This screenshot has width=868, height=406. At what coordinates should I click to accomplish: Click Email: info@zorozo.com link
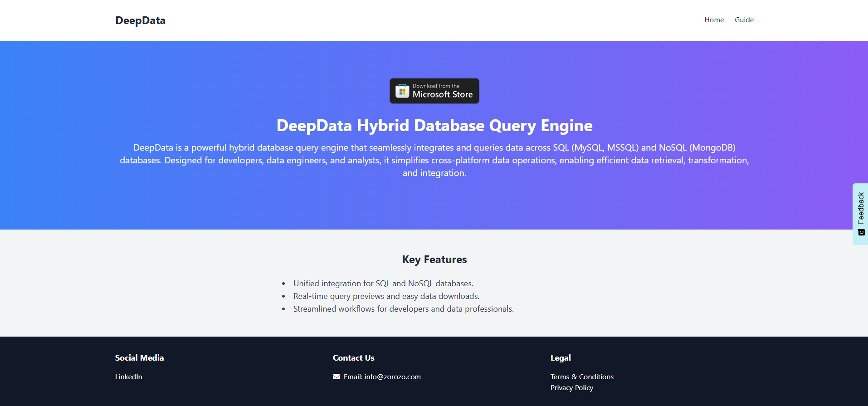382,377
